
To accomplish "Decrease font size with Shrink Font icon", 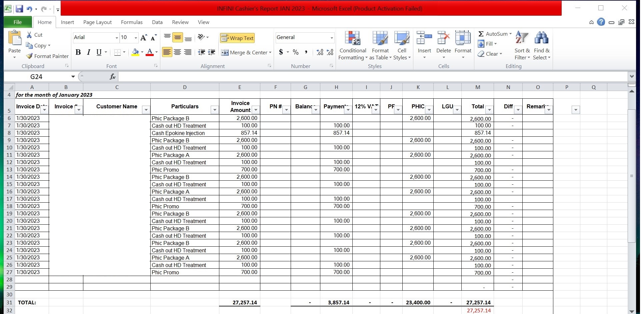I will coord(153,37).
